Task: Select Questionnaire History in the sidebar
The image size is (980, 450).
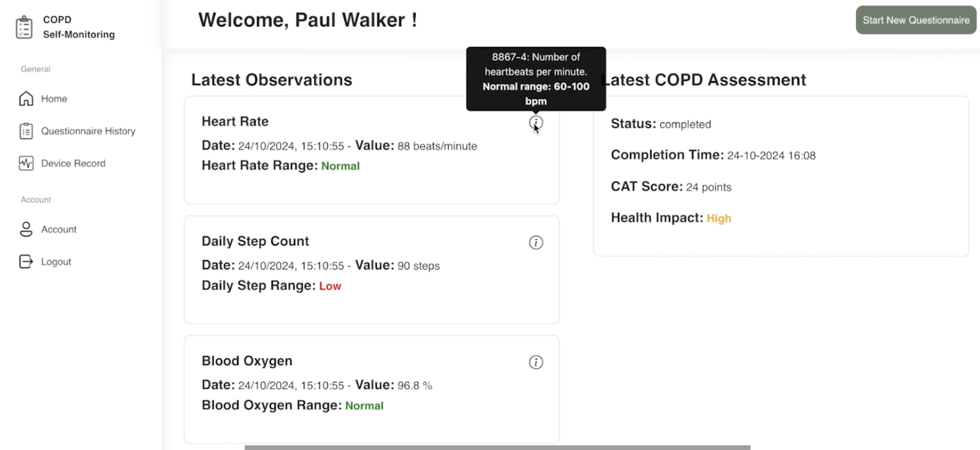Action: click(x=88, y=131)
